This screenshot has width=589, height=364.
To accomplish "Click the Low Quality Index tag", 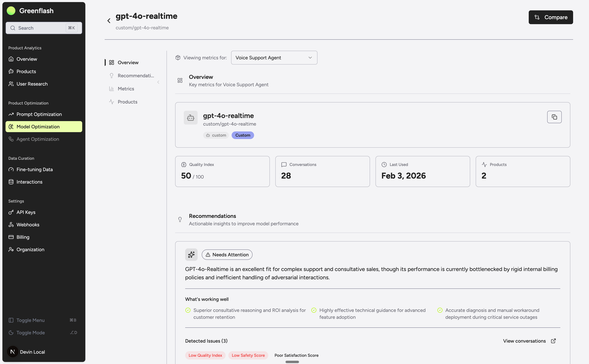I will point(205,355).
